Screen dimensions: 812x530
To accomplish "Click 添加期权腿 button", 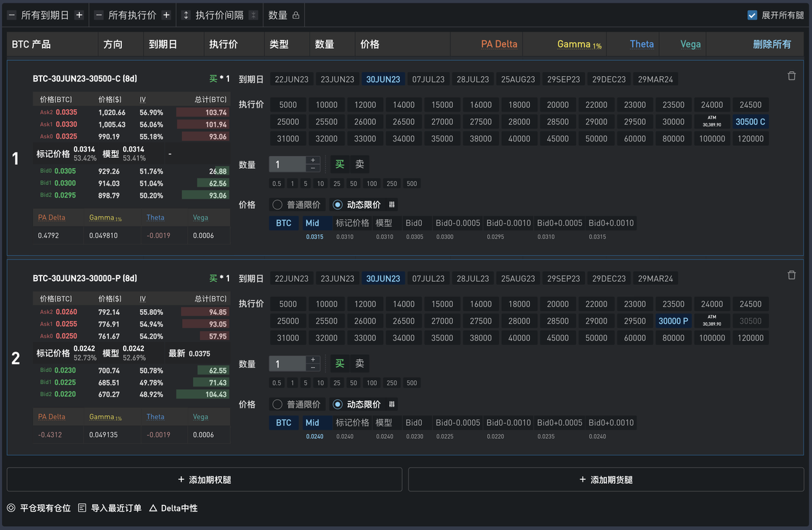I will click(x=204, y=480).
